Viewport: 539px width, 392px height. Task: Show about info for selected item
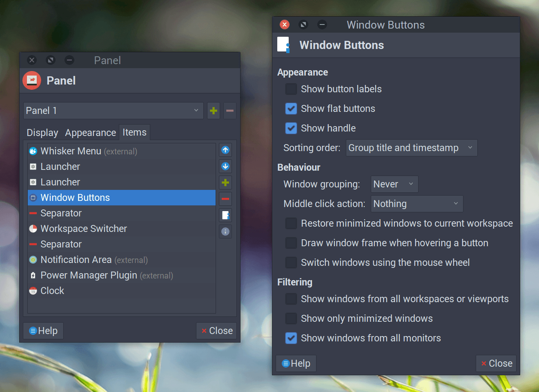pyautogui.click(x=225, y=232)
